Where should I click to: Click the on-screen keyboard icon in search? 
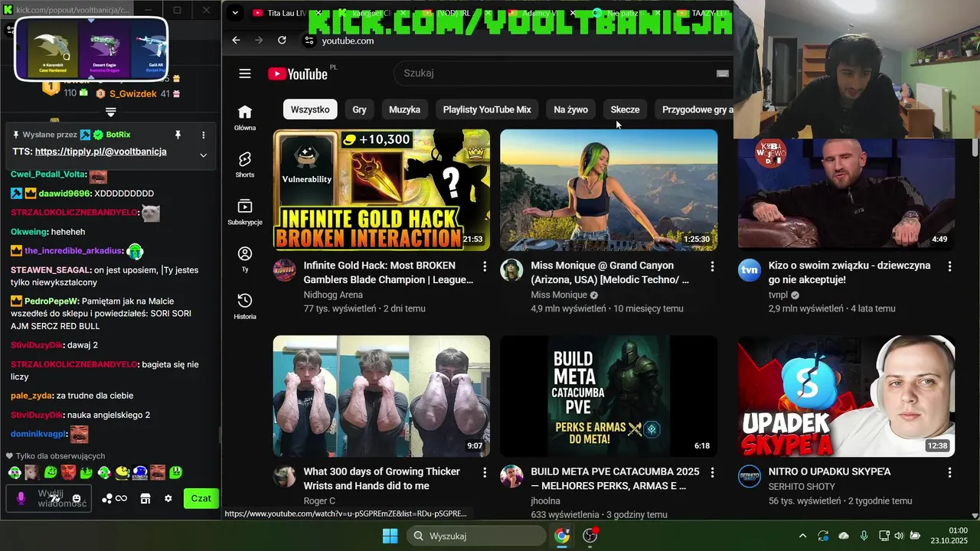[x=722, y=73]
